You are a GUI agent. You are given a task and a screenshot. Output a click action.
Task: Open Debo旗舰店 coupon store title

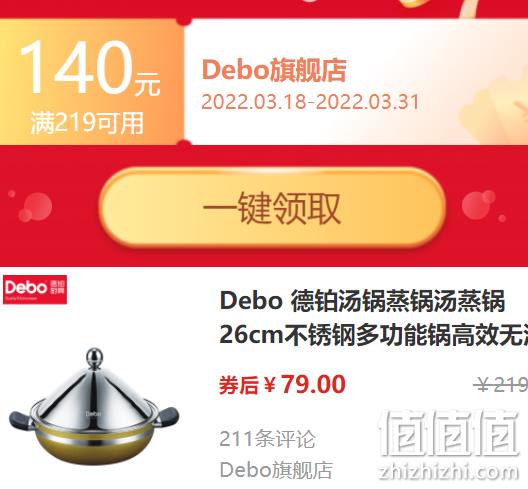pos(274,70)
